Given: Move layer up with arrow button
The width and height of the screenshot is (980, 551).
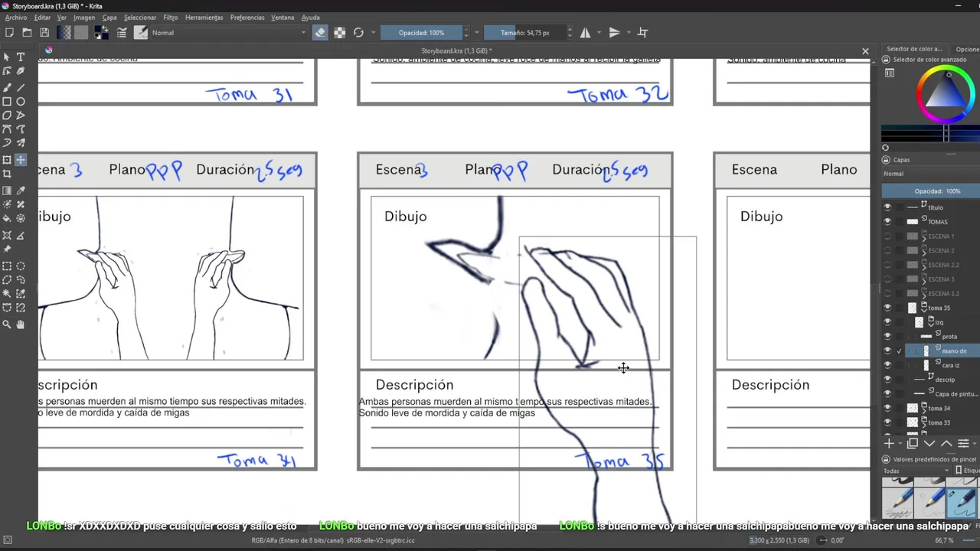Looking at the screenshot, I should click(x=946, y=443).
